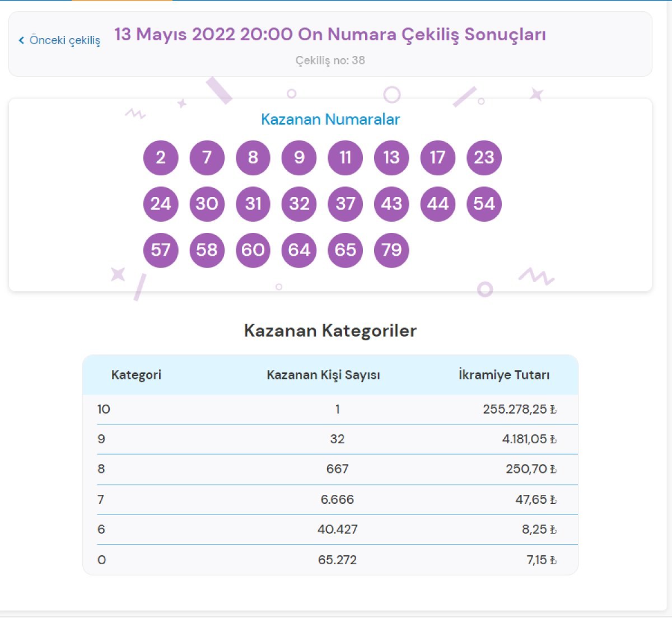Viewport: 672px width, 618px height.
Task: Select winning number ball 11
Action: (346, 157)
